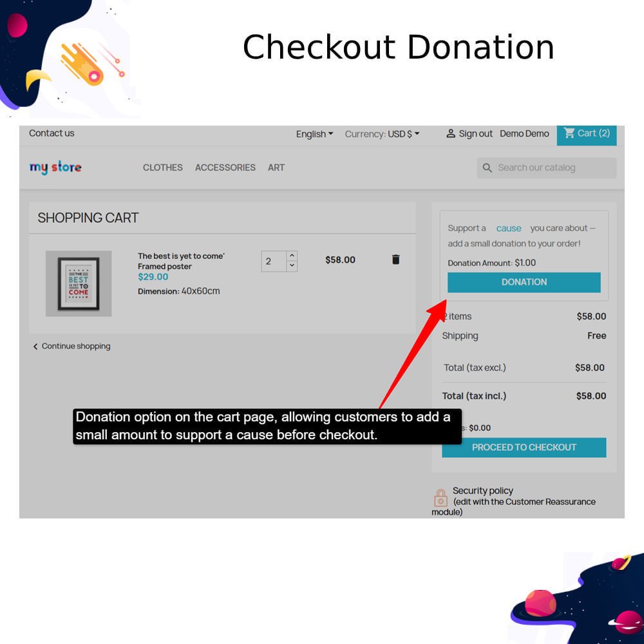Click the security policy padlock icon
644x644 pixels.
coord(440,498)
